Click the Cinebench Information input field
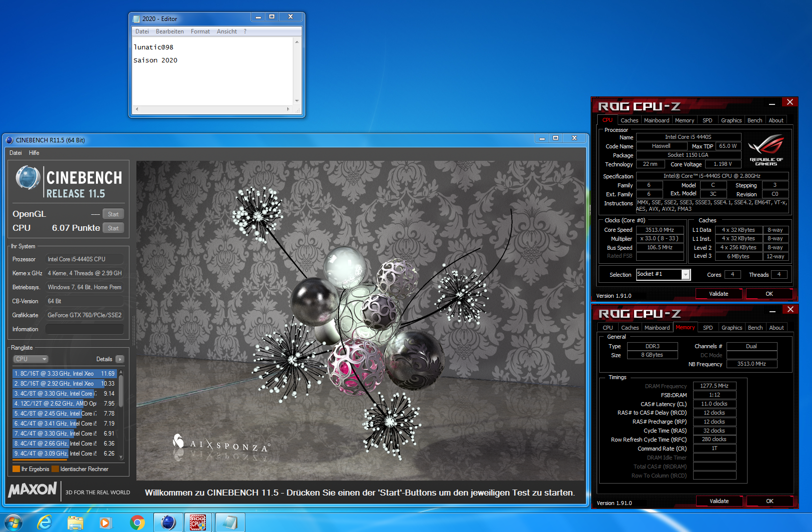This screenshot has width=812, height=532. [x=84, y=329]
